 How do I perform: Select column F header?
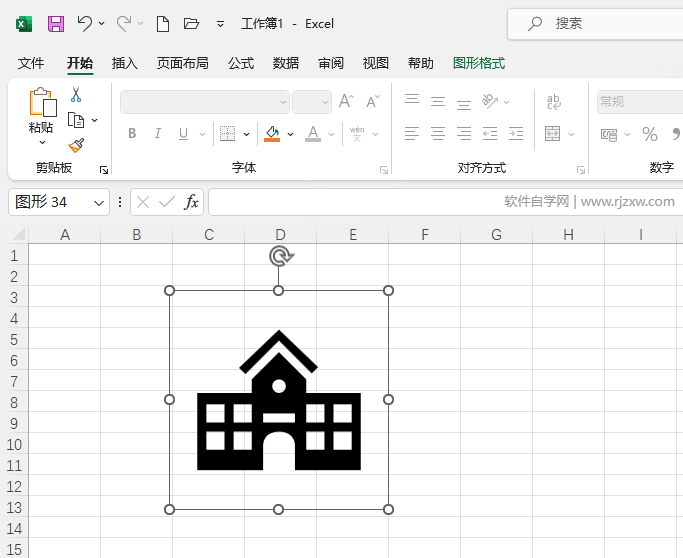click(x=425, y=235)
